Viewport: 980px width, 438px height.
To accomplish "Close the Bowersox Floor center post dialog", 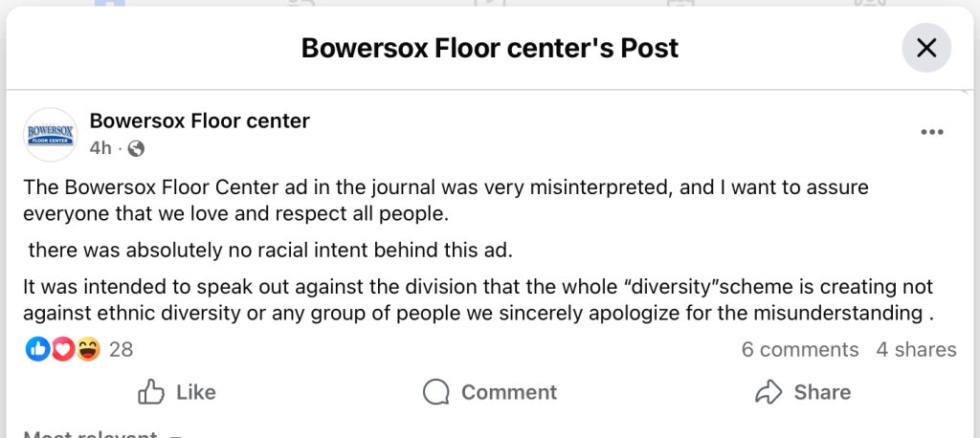I will [x=926, y=48].
